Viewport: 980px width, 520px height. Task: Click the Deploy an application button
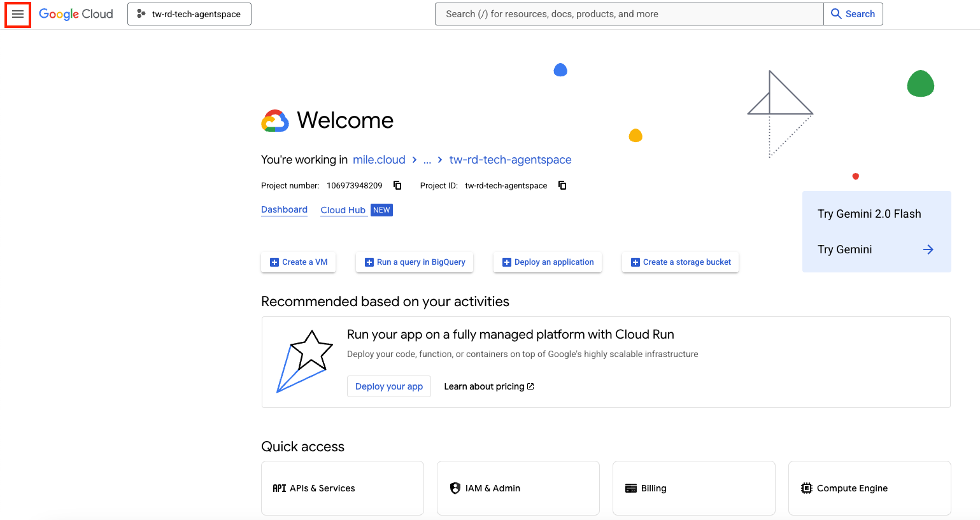pos(548,262)
